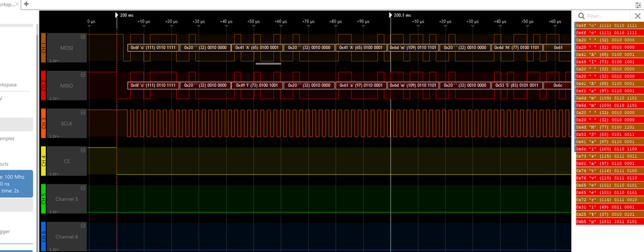644x252 pixels.
Task: Click the partial 0x6c bubble on MISO
Action: (558, 85)
